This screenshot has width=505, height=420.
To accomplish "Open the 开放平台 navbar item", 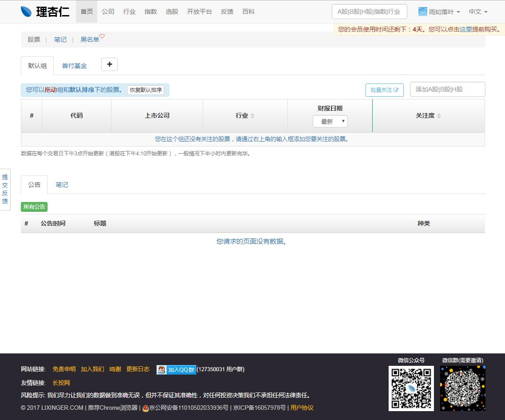I will click(199, 12).
